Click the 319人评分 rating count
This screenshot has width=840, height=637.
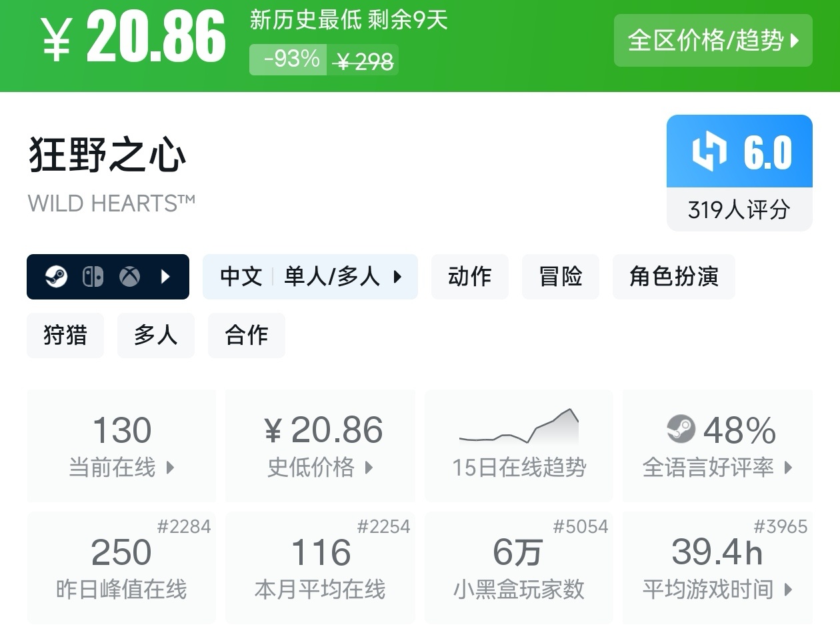coord(739,209)
